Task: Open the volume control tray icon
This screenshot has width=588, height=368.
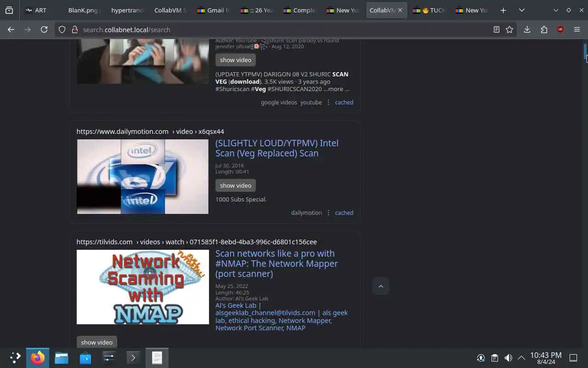Action: tap(508, 358)
